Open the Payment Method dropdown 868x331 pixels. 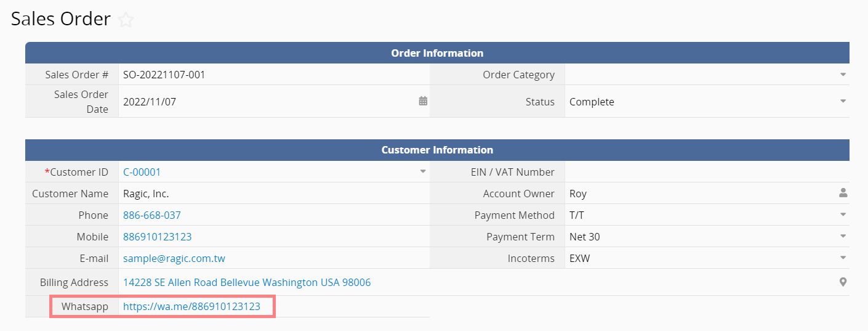click(x=843, y=215)
